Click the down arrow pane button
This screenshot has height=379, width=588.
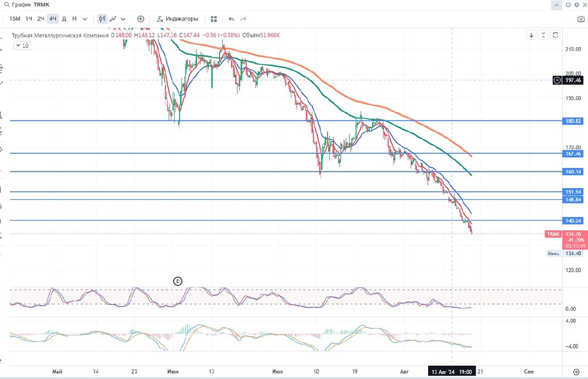tap(532, 35)
